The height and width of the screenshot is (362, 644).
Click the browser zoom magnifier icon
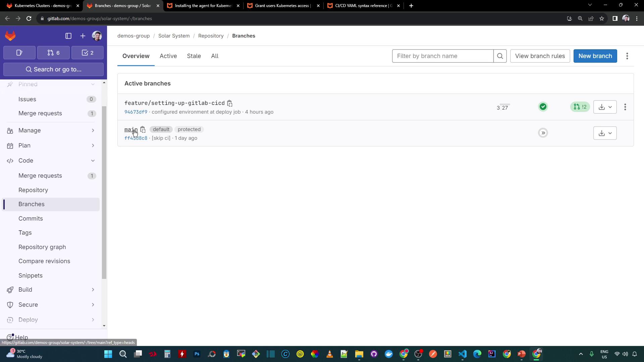coord(580,18)
